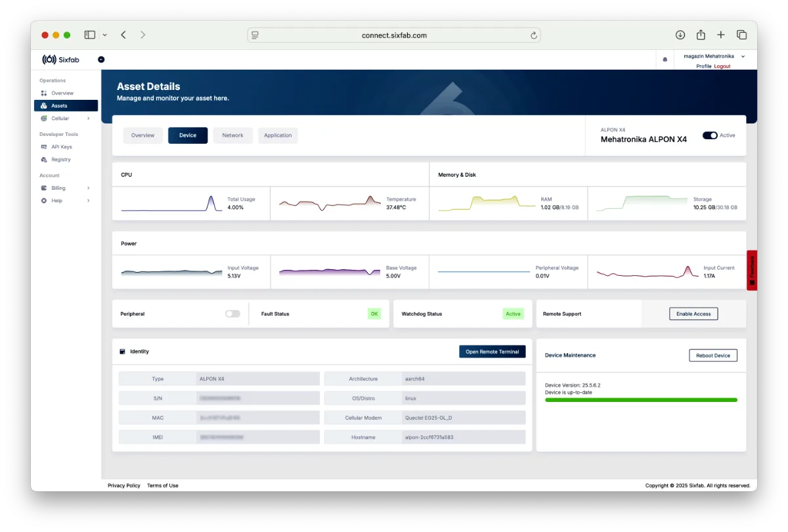This screenshot has height=532, width=788.
Task: Click the Sixfab logo in the header
Action: tap(60, 59)
